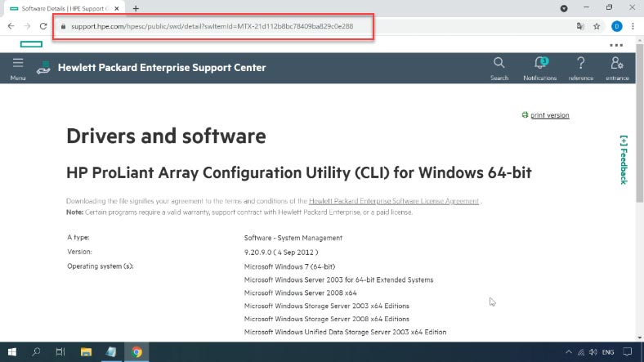The width and height of the screenshot is (644, 362).
Task: Open a new browser tab
Action: pos(136,8)
